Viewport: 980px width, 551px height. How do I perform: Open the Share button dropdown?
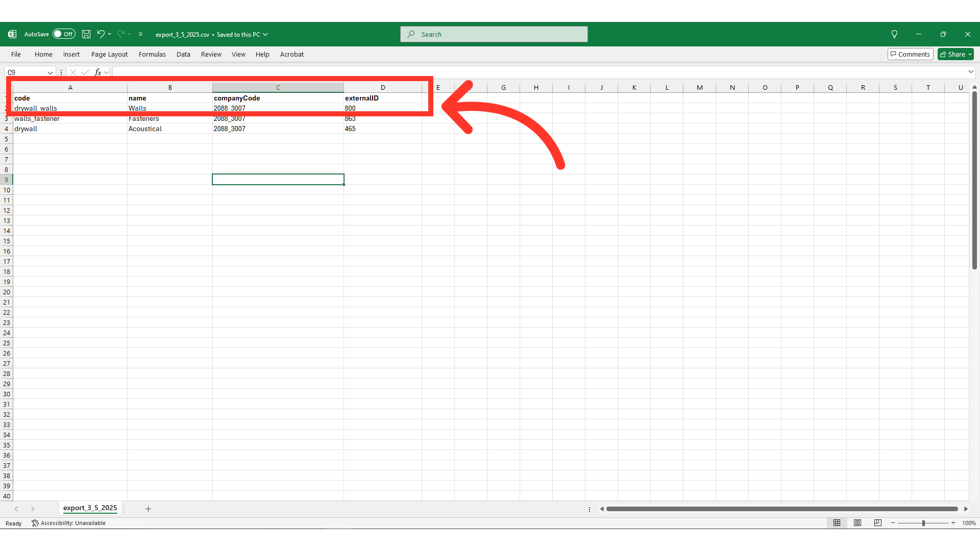[x=970, y=55]
